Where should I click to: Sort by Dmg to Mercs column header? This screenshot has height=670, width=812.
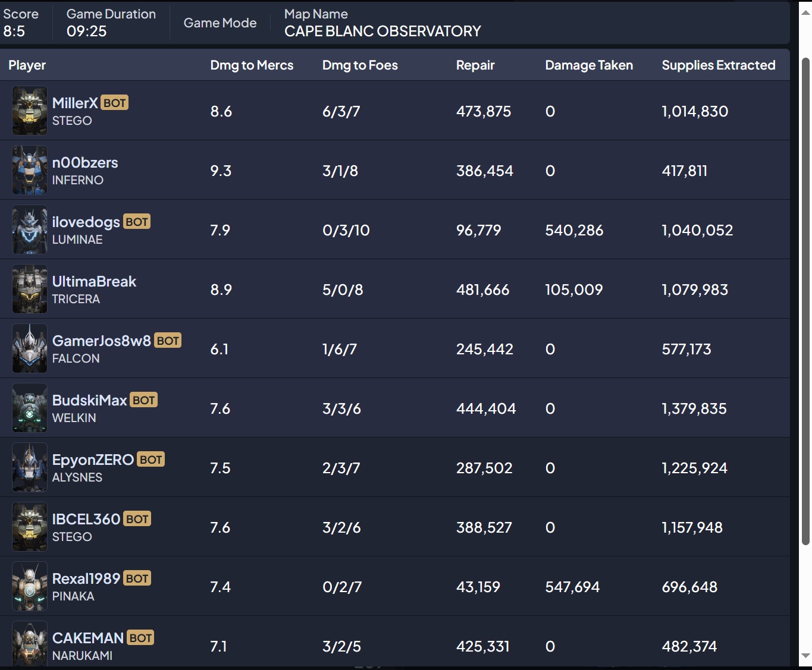[x=252, y=65]
